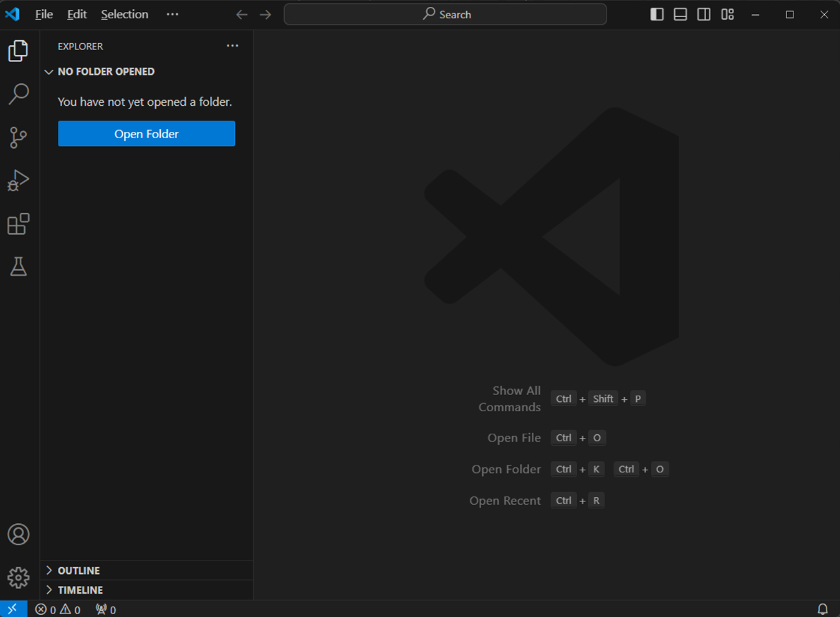840x617 pixels.
Task: Click the Show All Commands hint
Action: (x=509, y=398)
